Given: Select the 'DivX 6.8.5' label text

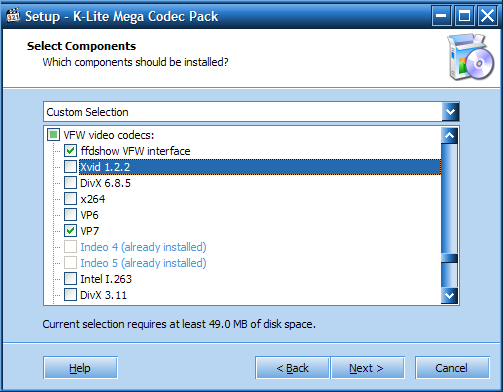Looking at the screenshot, I should click(106, 183).
